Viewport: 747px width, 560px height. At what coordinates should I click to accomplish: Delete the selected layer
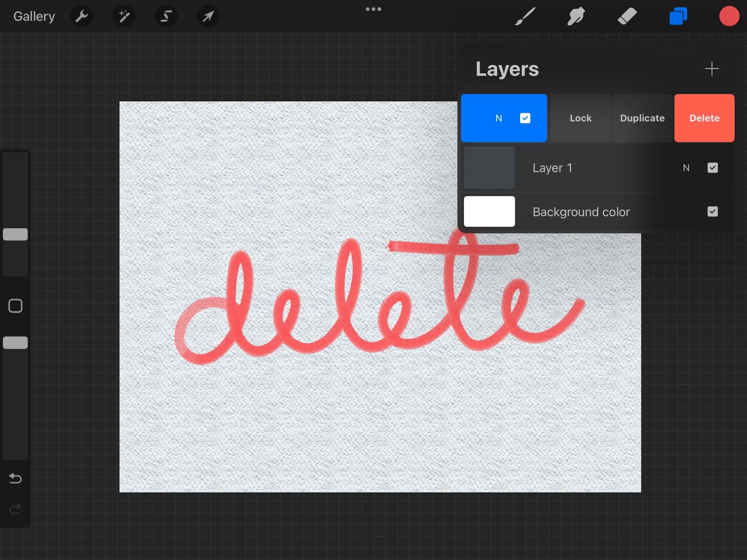[x=704, y=118]
